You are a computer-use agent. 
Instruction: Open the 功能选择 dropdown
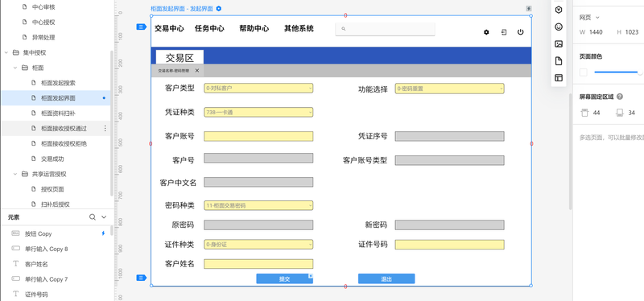(450, 89)
